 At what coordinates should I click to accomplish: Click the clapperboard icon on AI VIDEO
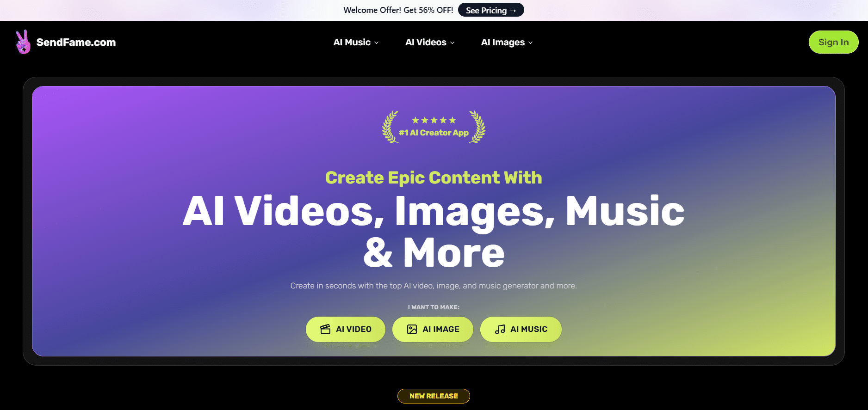click(x=325, y=329)
